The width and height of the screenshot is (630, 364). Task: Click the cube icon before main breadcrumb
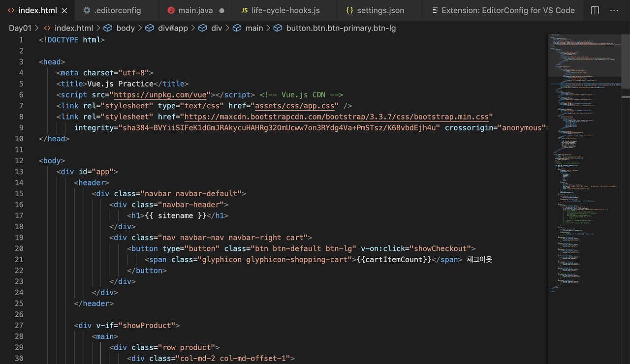coord(237,28)
